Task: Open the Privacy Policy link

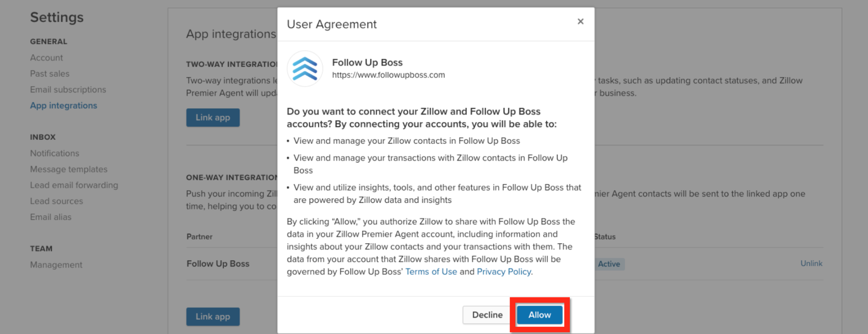Action: tap(504, 272)
